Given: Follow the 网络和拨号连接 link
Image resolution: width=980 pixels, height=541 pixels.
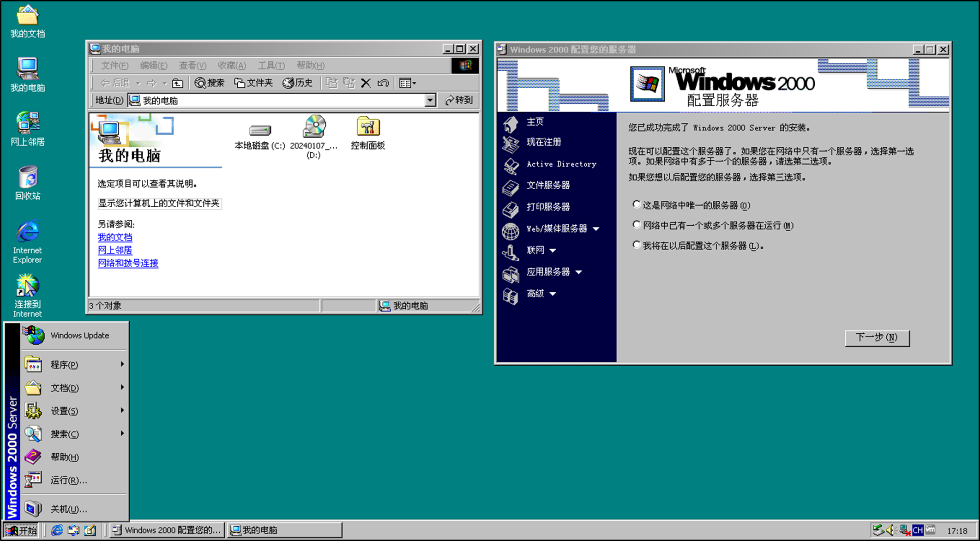Looking at the screenshot, I should [x=128, y=263].
